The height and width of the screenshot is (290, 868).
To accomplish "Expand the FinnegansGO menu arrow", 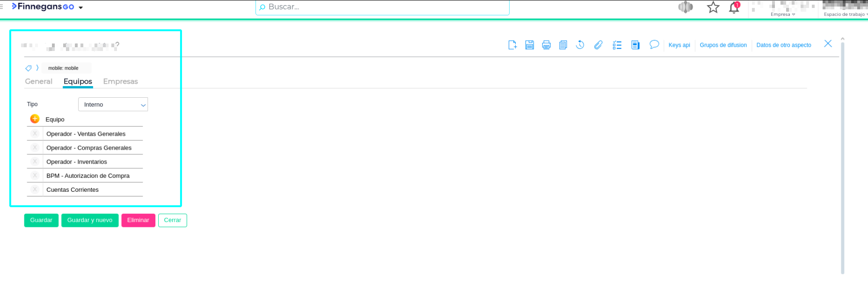I will [81, 7].
